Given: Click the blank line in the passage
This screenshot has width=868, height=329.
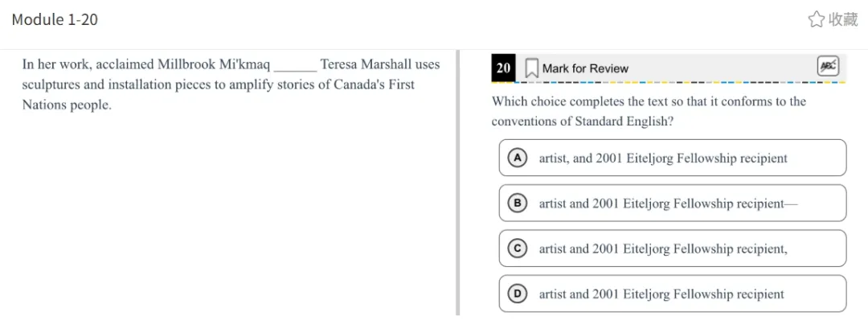Looking at the screenshot, I should click(x=295, y=67).
